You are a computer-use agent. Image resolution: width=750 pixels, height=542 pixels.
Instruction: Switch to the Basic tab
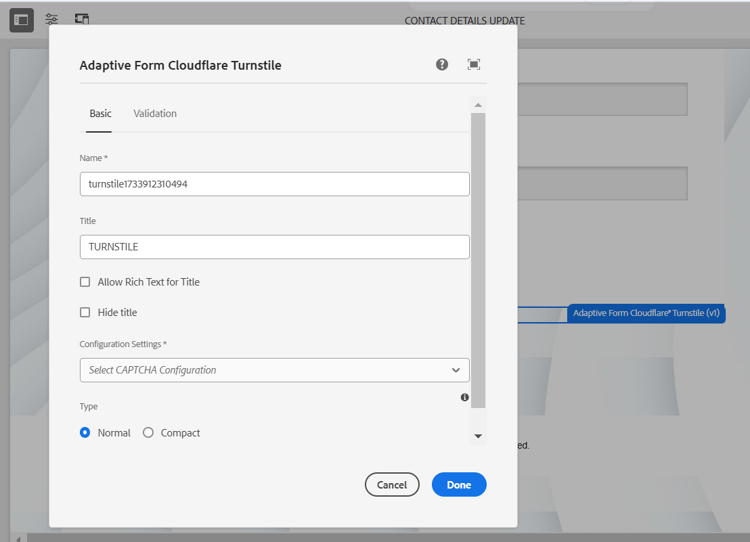coord(100,113)
